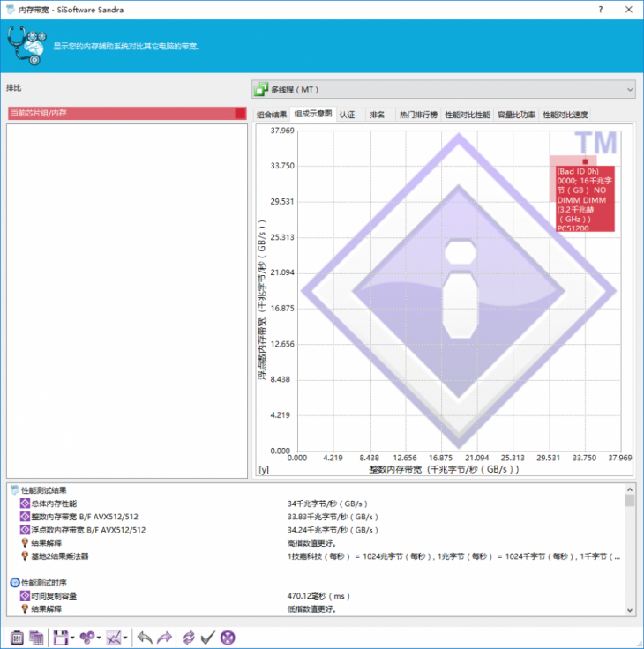Toggle the red checkbox for 当前芯片组/内存
The width and height of the screenshot is (644, 649).
(240, 113)
